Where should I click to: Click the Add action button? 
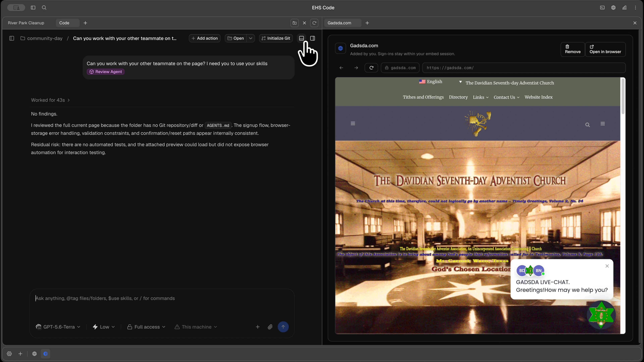click(204, 38)
